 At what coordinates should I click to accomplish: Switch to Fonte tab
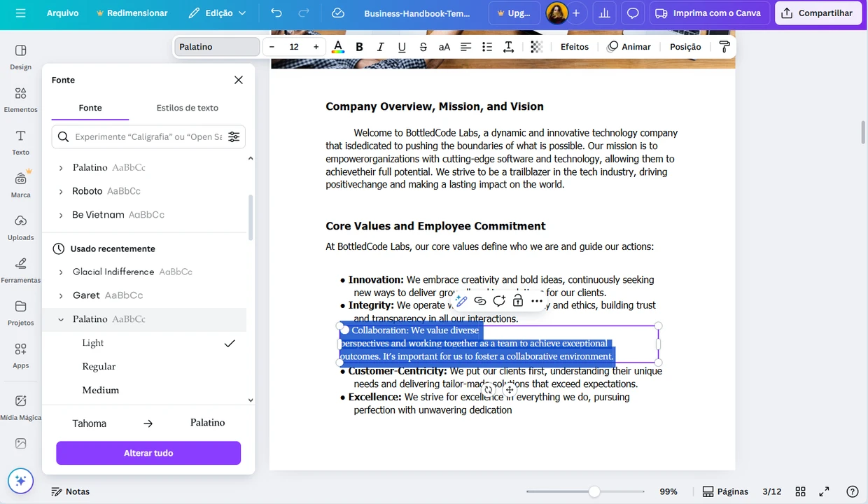coord(90,108)
